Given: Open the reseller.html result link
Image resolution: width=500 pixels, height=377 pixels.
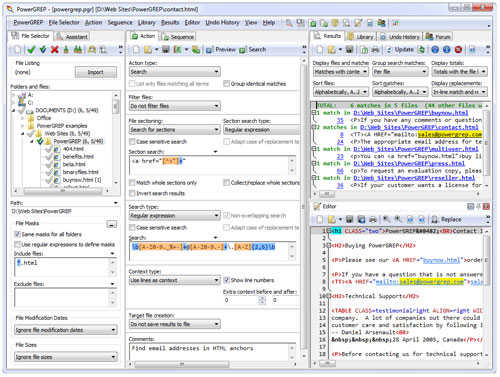Looking at the screenshot, I should coord(414,178).
